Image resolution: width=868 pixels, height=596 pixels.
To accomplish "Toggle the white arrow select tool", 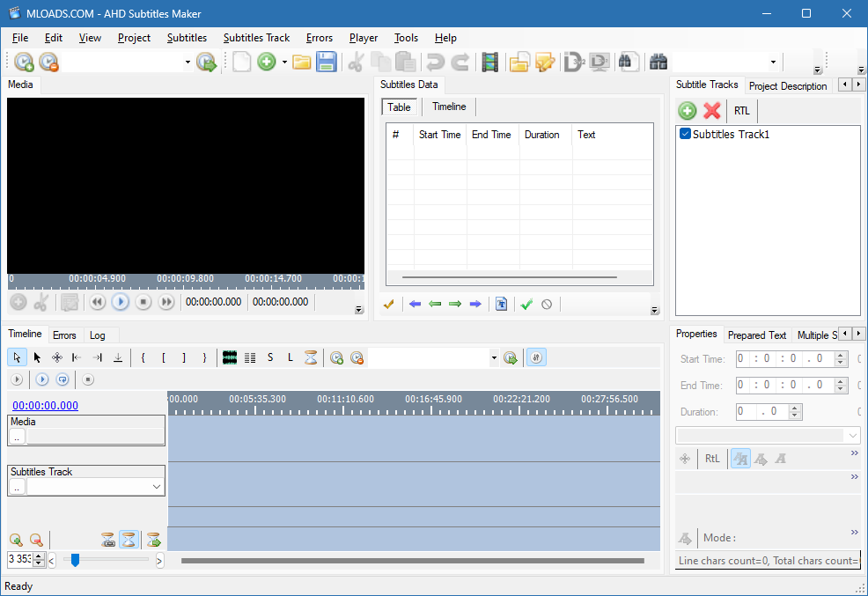I will (17, 357).
